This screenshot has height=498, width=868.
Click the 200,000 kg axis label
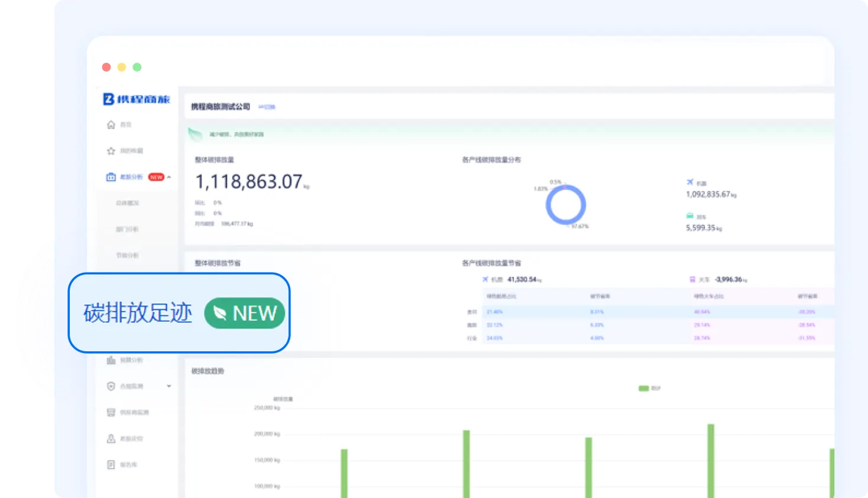coord(267,434)
